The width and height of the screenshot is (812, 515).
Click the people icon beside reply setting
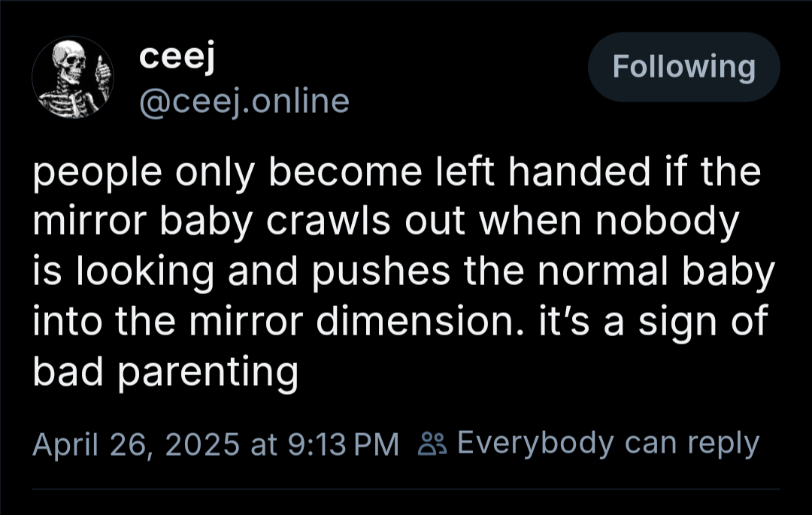point(431,443)
